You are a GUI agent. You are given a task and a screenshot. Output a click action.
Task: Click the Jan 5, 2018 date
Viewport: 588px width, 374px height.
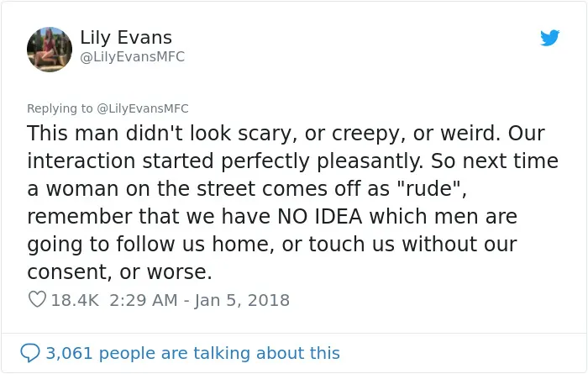pos(242,301)
